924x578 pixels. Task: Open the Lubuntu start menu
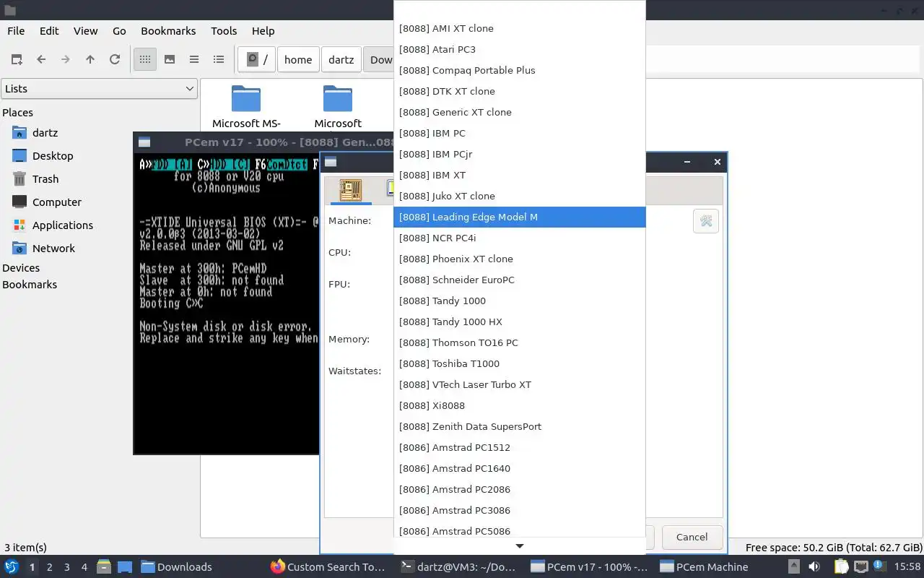tap(12, 567)
